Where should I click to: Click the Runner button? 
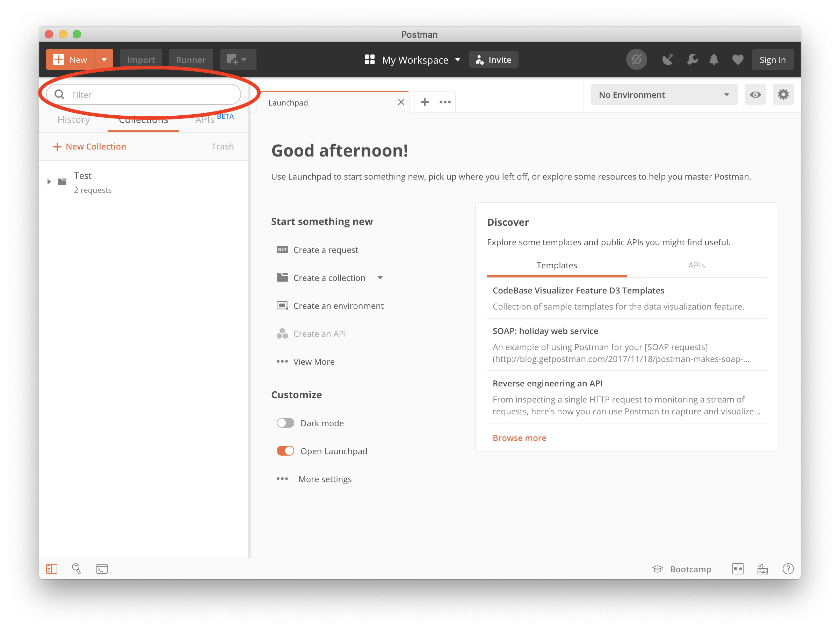click(x=191, y=60)
